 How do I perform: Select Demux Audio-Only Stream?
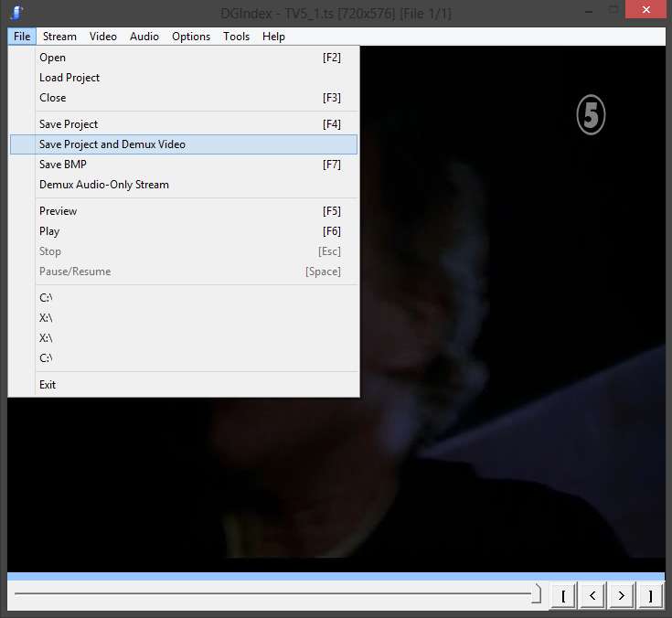(104, 185)
